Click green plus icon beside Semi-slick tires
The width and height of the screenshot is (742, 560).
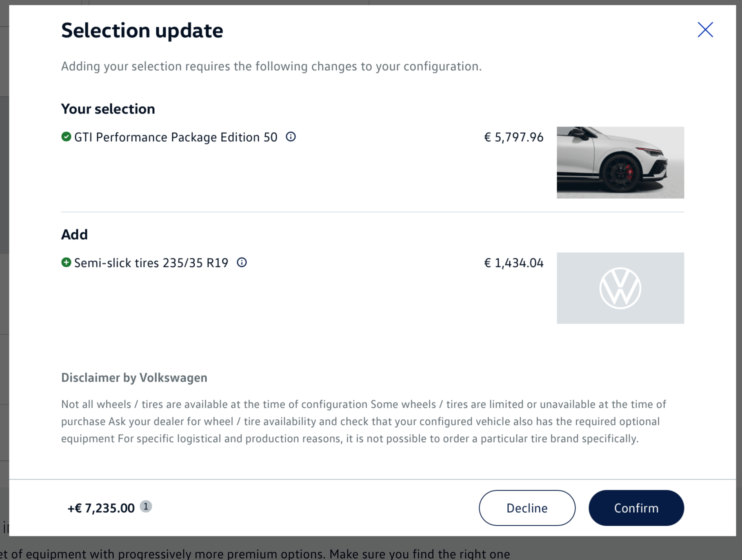pos(66,262)
